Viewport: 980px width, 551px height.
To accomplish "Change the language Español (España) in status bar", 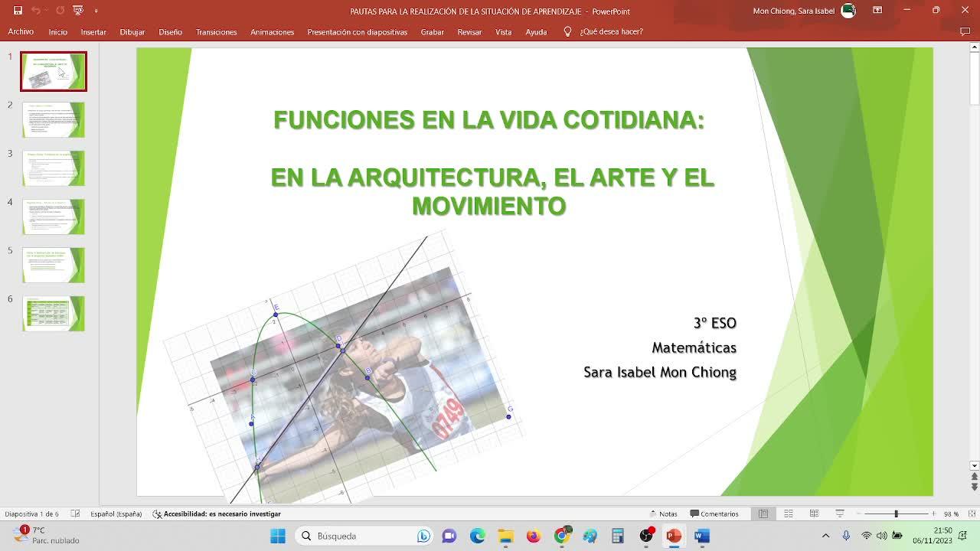I will [x=116, y=514].
